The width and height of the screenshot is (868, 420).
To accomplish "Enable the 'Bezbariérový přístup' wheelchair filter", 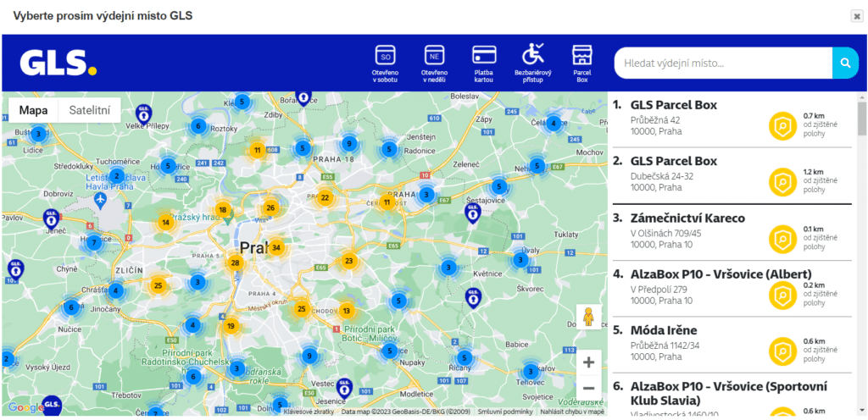I will [x=532, y=64].
